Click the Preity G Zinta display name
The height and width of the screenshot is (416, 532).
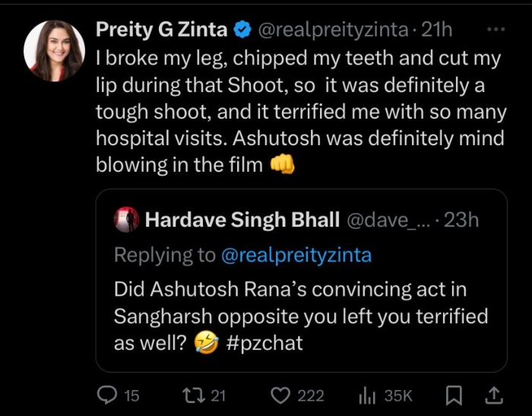tap(161, 30)
